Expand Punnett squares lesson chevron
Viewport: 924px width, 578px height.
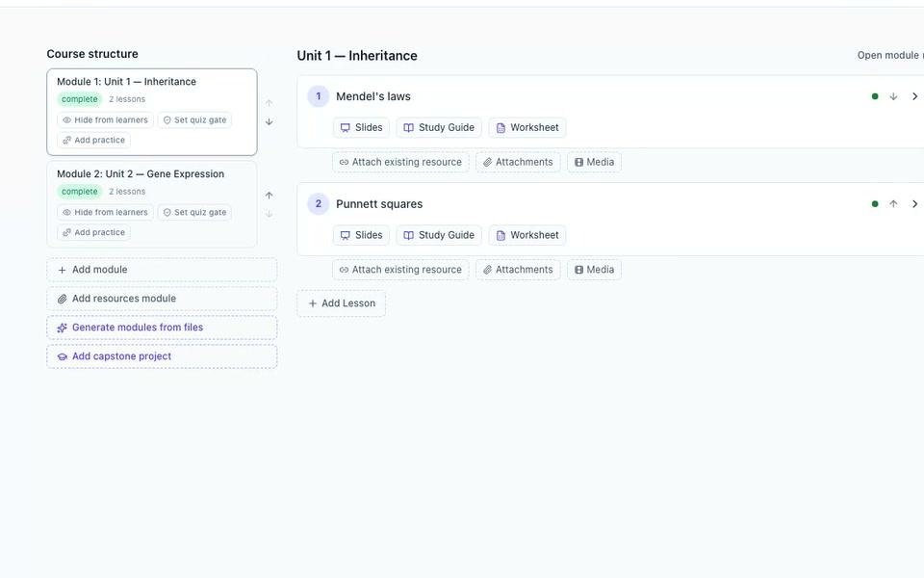(914, 204)
